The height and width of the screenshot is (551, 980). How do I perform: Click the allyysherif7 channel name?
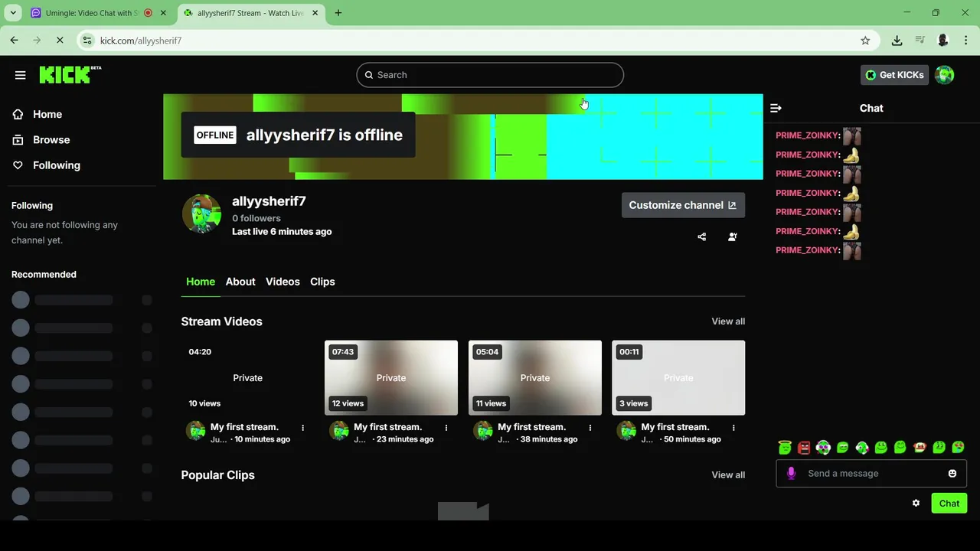tap(269, 201)
